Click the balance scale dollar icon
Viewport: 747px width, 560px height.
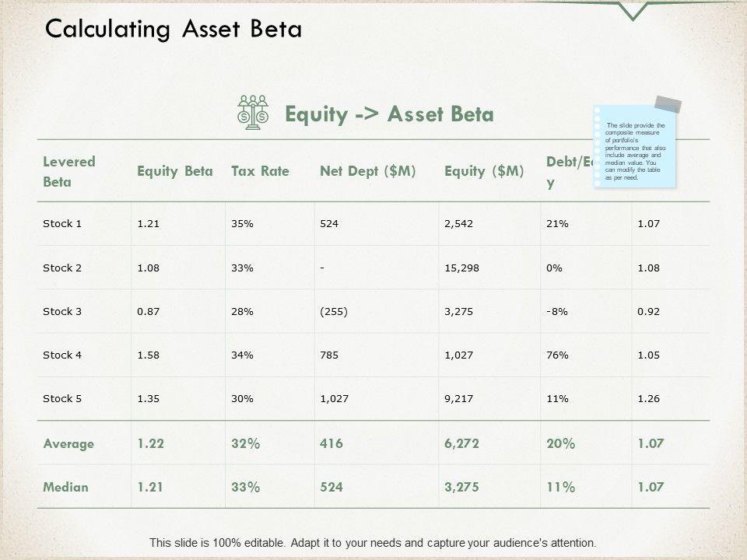coord(252,114)
